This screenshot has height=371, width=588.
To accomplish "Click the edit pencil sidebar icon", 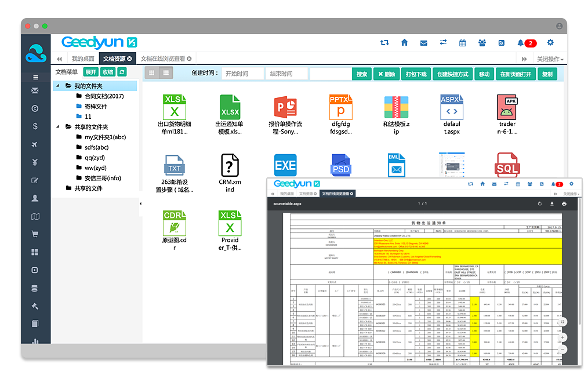I will coord(35,181).
